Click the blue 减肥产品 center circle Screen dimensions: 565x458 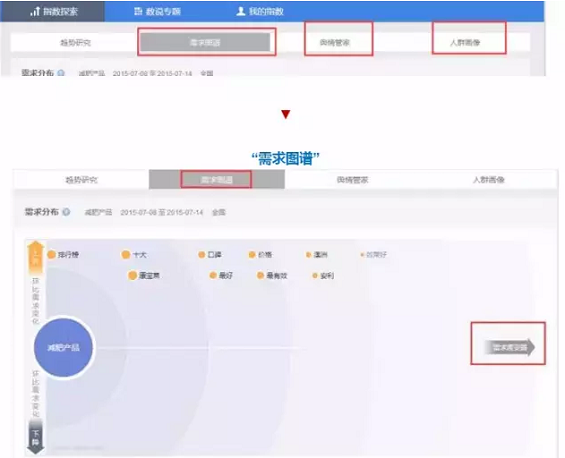tap(63, 347)
